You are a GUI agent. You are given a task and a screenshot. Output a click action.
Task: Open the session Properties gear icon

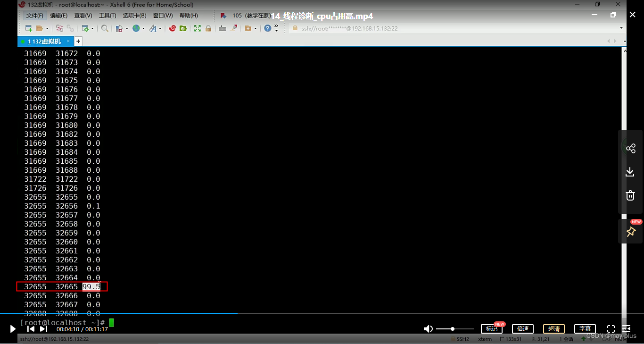click(x=85, y=28)
